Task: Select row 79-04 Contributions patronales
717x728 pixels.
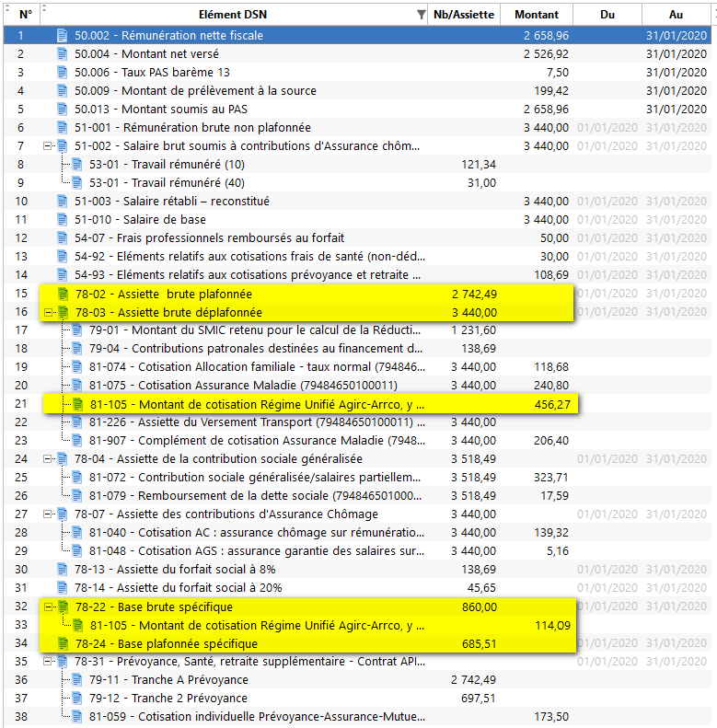Action: point(357,348)
